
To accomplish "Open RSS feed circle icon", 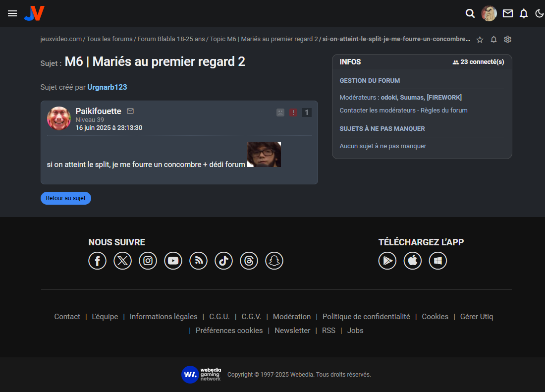I will click(x=199, y=261).
